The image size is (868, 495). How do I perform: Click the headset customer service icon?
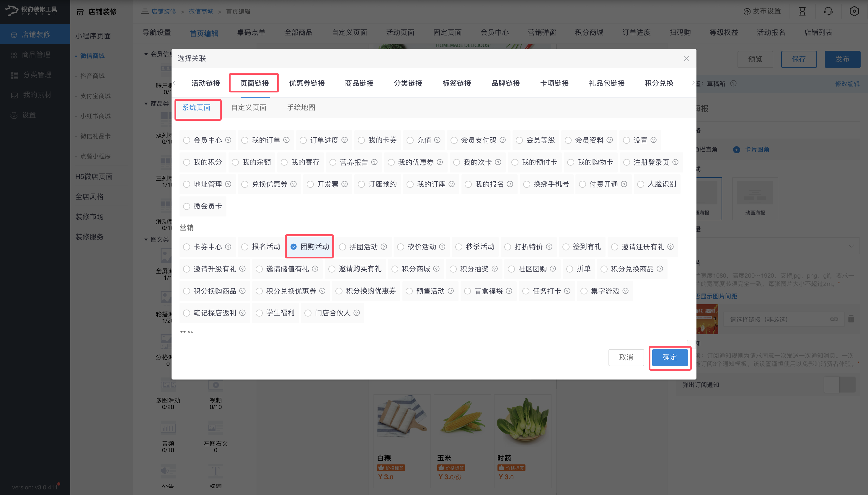pos(828,11)
